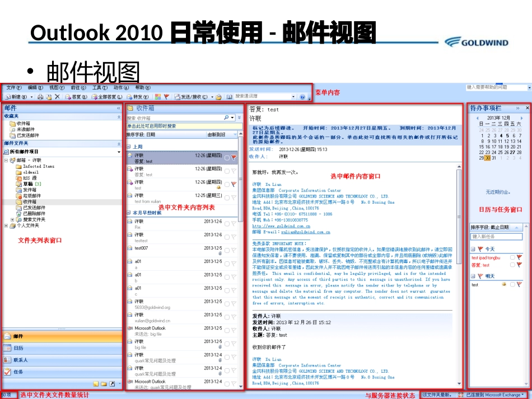Expand the 个人文件夹 tree node
This screenshot has height=399, width=532.
[6, 226]
